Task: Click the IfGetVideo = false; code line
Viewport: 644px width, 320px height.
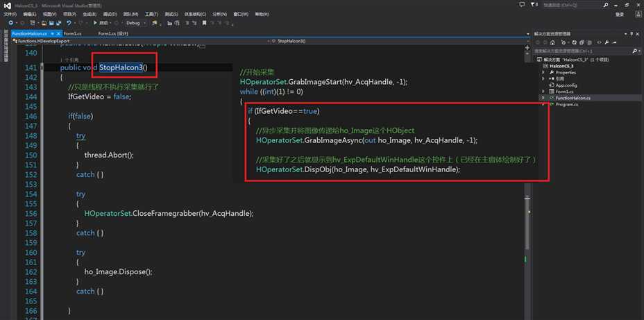Action: tap(99, 97)
